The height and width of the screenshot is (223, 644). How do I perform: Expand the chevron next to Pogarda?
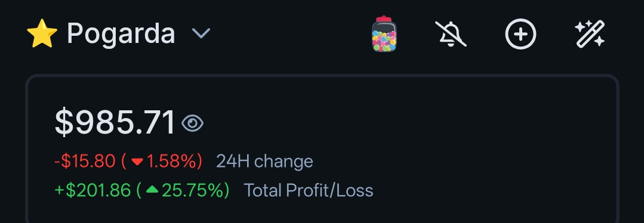click(201, 33)
